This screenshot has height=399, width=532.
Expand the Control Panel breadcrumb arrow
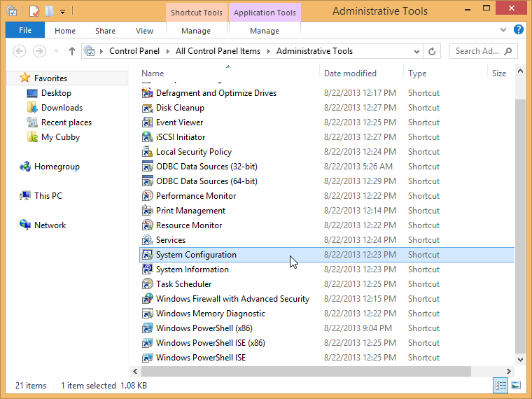tap(167, 51)
